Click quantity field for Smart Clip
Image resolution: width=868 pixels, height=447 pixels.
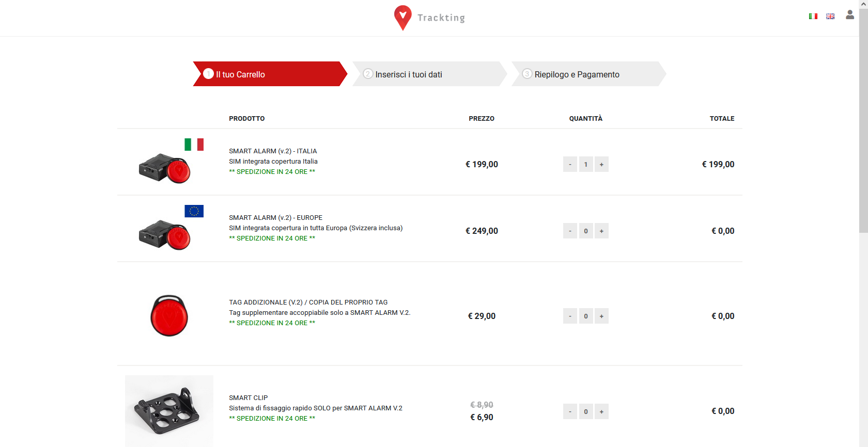click(x=586, y=411)
